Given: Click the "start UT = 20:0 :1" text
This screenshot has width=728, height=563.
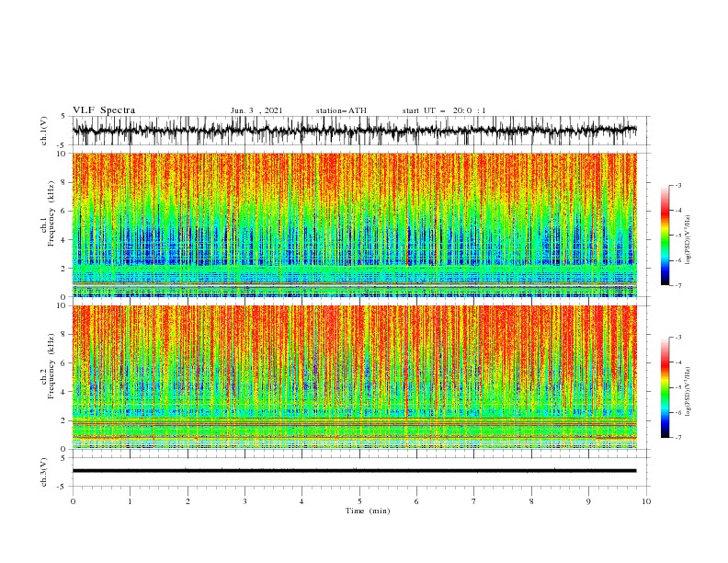Looking at the screenshot, I should point(444,110).
